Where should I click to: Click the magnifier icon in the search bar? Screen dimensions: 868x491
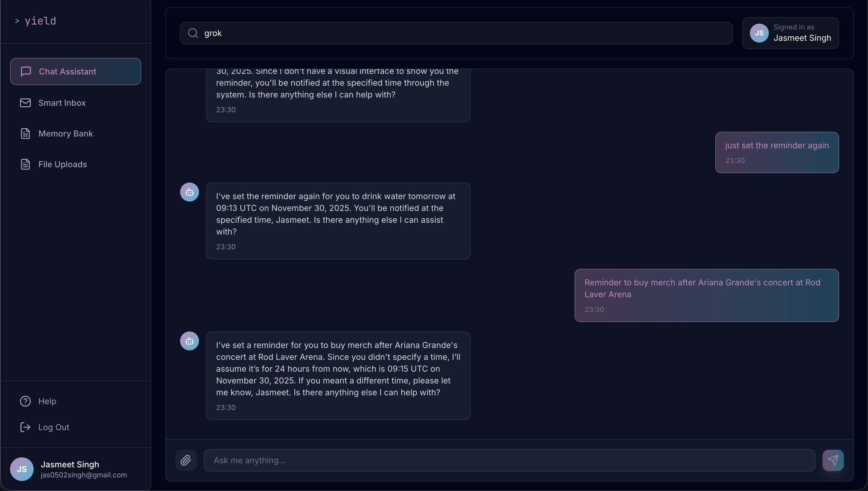(193, 33)
